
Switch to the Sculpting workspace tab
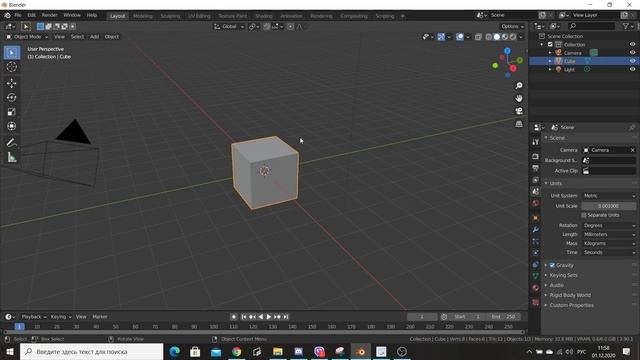(170, 16)
